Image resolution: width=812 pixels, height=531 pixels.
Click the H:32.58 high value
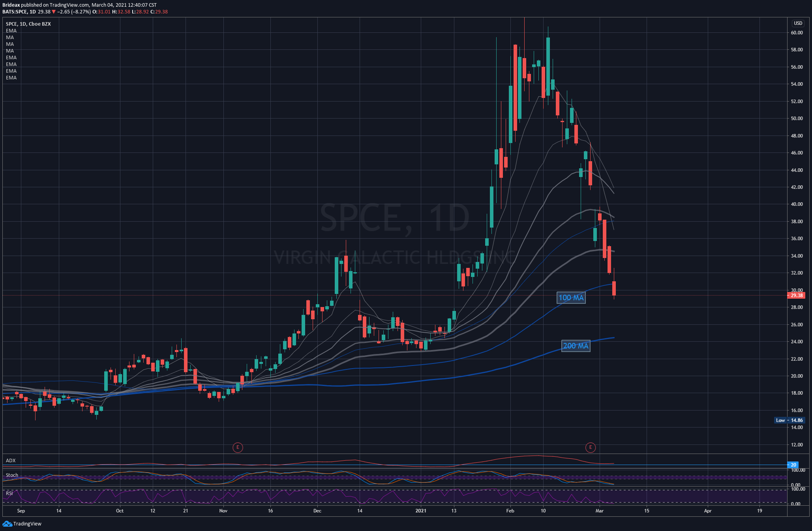[x=121, y=12]
